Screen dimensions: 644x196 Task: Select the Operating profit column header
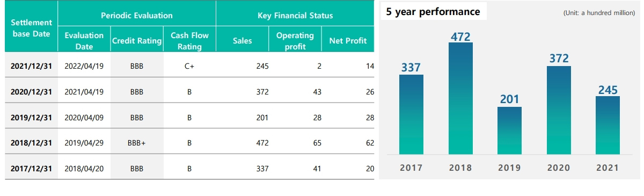coord(295,41)
